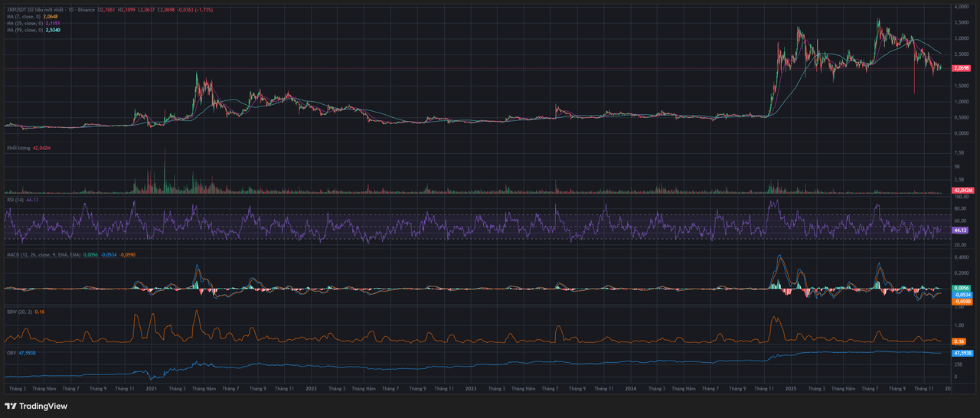
Task: Click the 3,5000 price axis label
Action: [x=961, y=22]
